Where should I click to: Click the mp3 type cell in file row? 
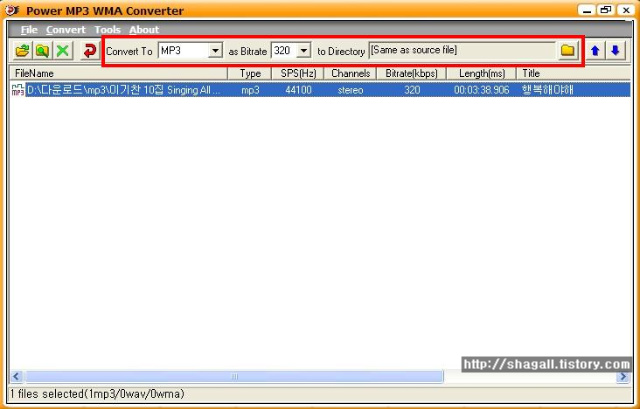click(x=250, y=90)
